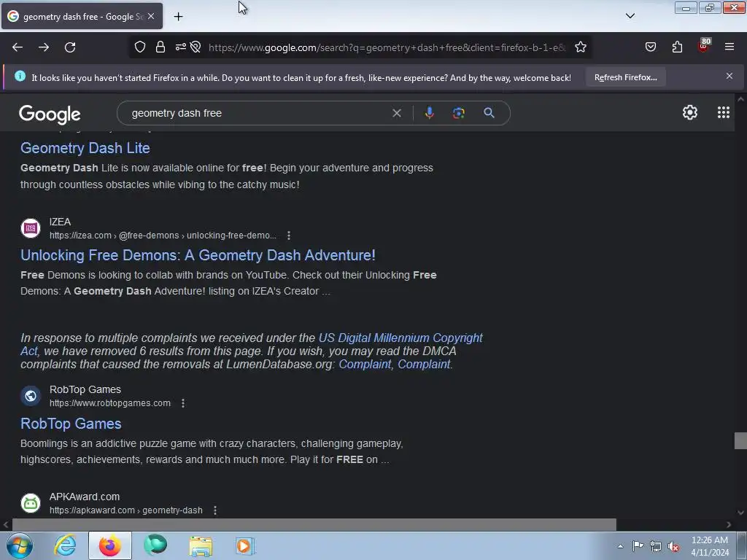747x560 pixels.
Task: Open the Windows Start menu
Action: coord(20,545)
